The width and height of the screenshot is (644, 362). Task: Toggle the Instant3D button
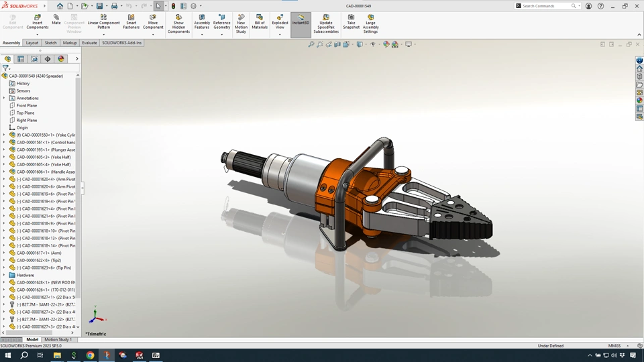[301, 25]
